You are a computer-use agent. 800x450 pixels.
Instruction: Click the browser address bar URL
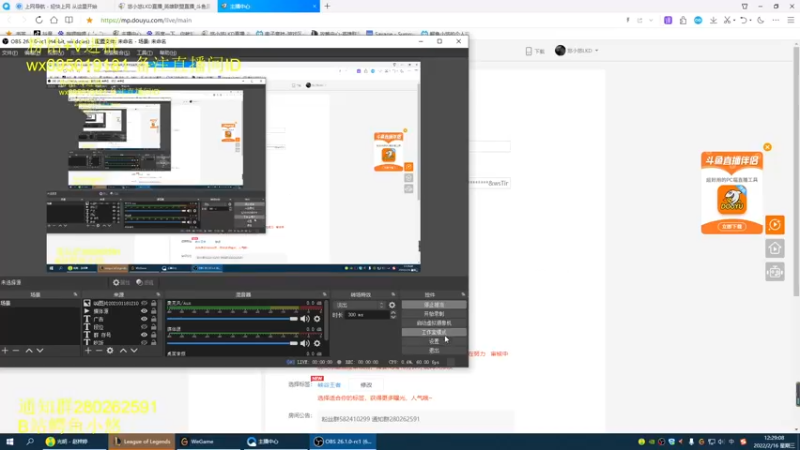coord(146,20)
